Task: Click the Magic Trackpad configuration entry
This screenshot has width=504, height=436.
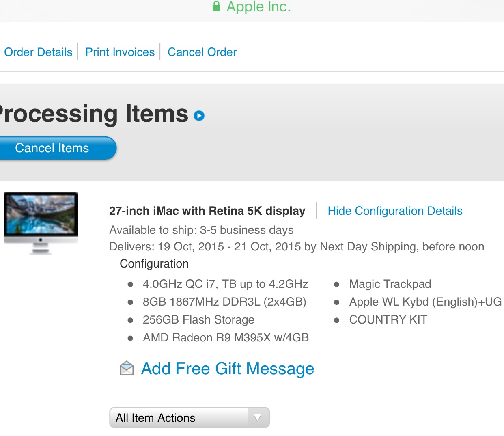Action: click(390, 284)
